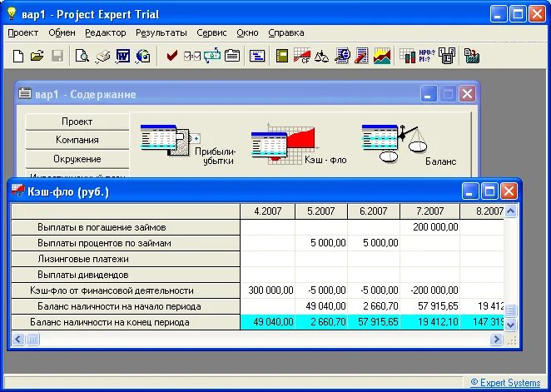Click the horizontal scrollbar thumb

(x=32, y=340)
